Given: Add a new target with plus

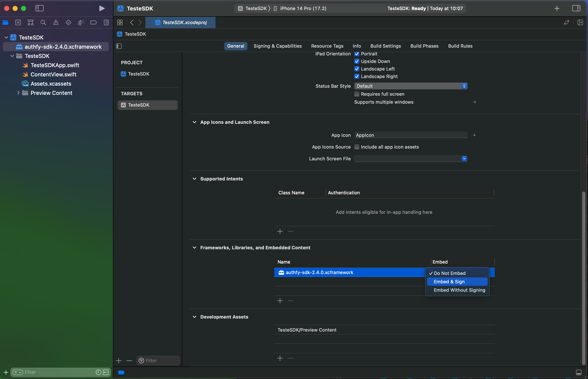Looking at the screenshot, I should tap(119, 361).
